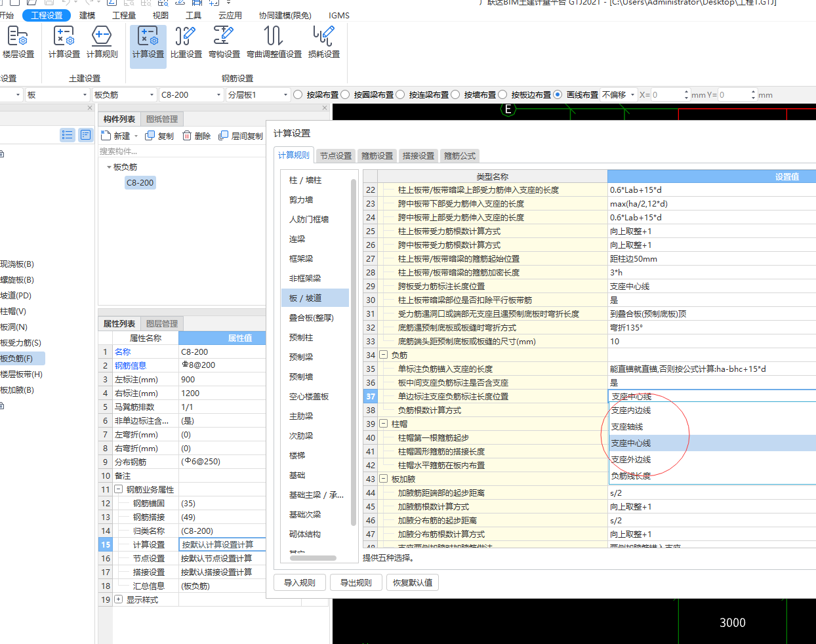Click 导入规则 button
Viewport: 816px width, 644px height.
(300, 582)
